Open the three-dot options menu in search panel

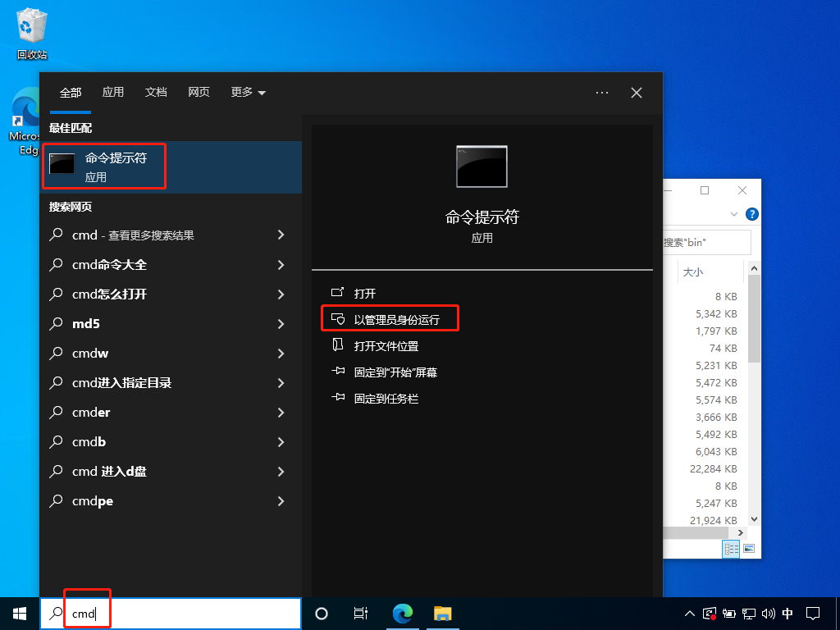tap(602, 93)
